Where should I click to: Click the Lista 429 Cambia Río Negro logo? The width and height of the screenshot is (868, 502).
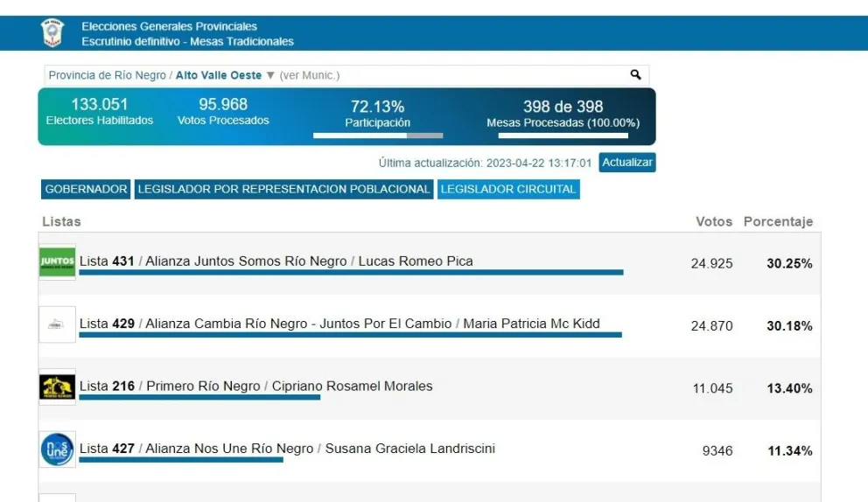click(57, 324)
